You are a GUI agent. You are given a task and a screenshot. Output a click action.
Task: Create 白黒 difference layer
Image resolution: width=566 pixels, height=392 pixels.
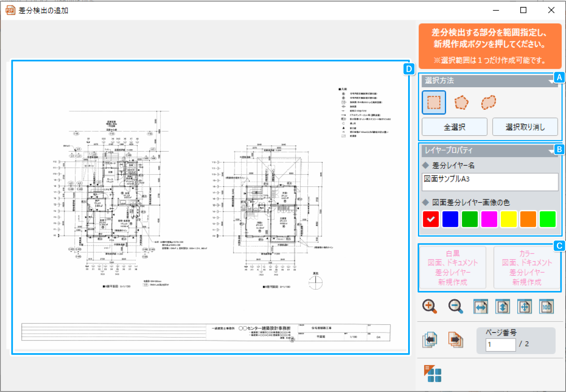[x=453, y=267]
